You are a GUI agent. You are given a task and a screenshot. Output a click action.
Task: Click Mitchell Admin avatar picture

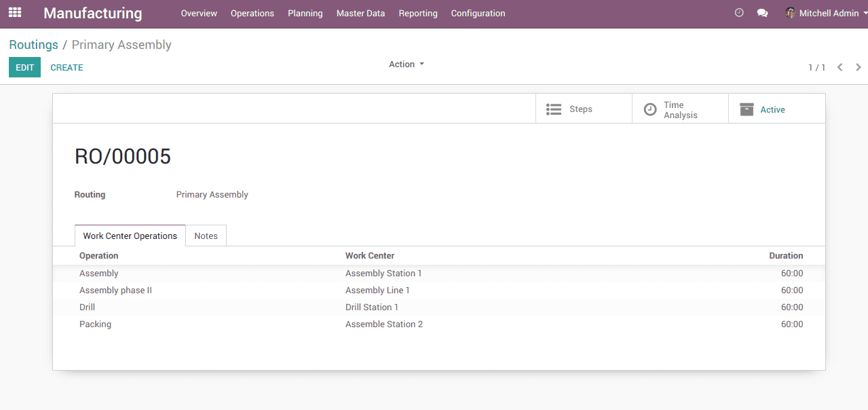(790, 13)
